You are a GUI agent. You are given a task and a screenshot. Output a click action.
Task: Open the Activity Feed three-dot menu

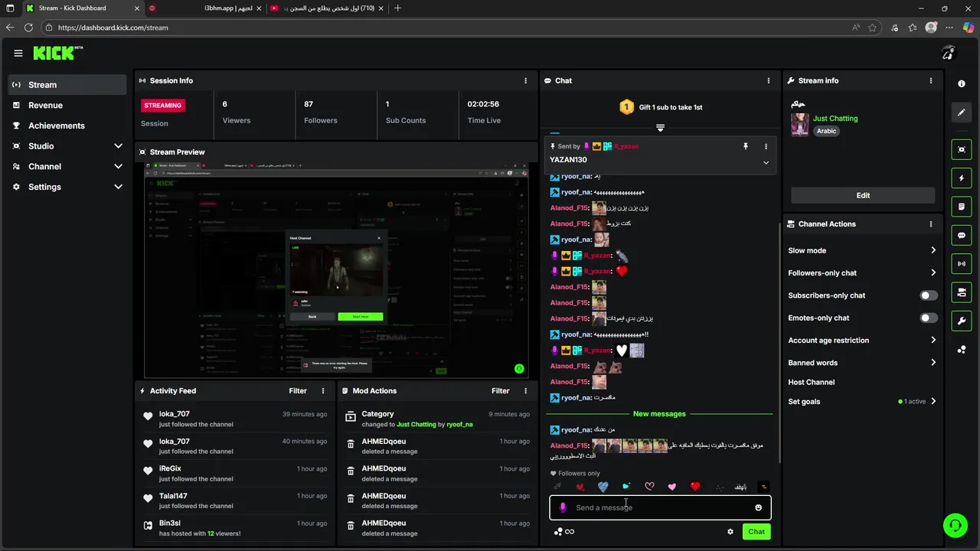coord(323,391)
